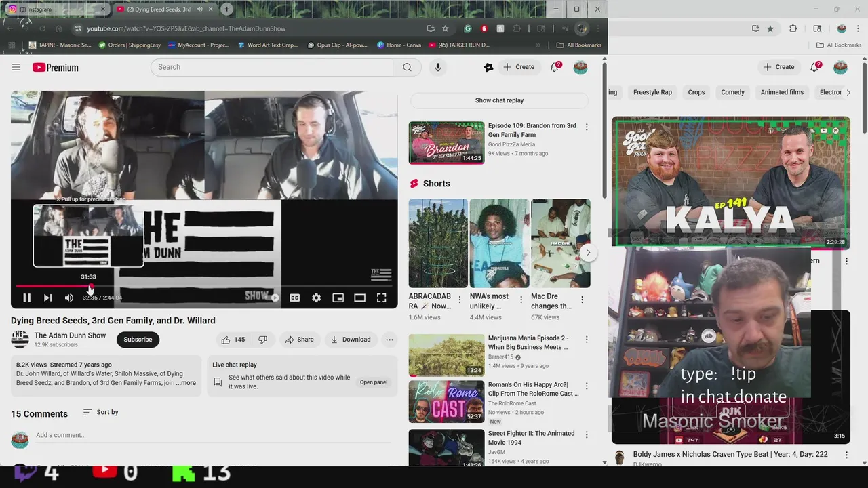868x488 pixels.
Task: Open more actions beside Download
Action: pos(389,340)
